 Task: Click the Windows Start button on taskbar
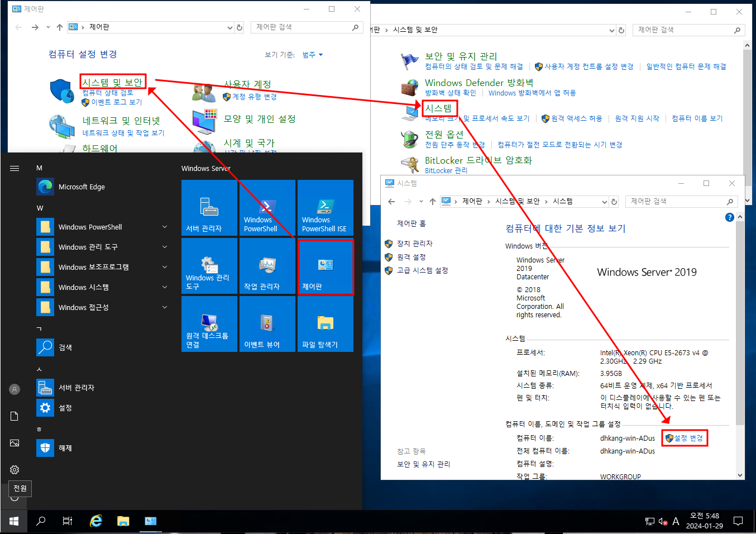coord(13,521)
